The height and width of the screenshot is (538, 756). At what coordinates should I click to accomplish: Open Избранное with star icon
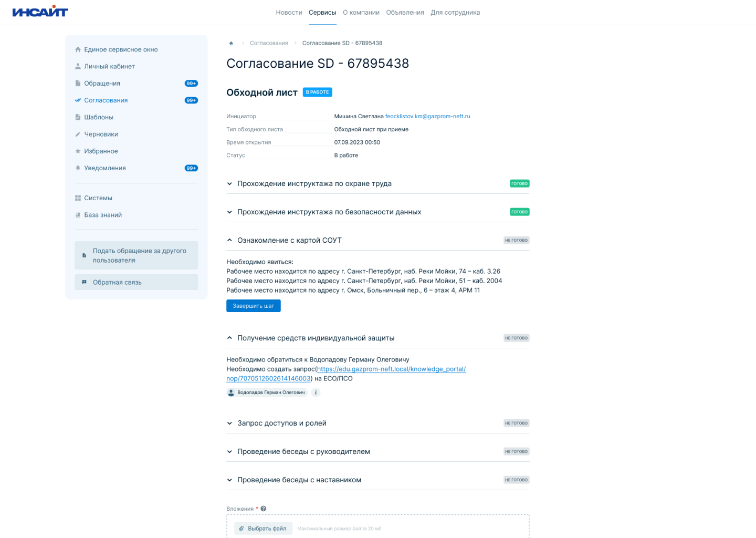(101, 151)
